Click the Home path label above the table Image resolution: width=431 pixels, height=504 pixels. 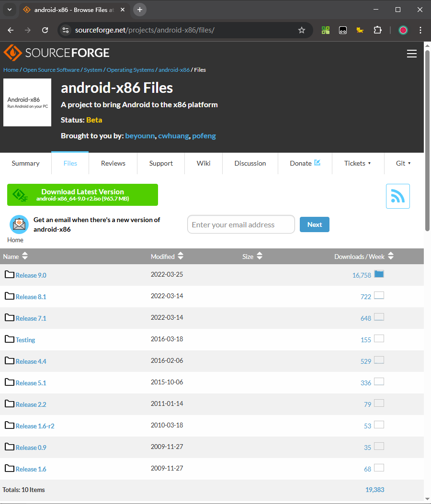(x=15, y=240)
